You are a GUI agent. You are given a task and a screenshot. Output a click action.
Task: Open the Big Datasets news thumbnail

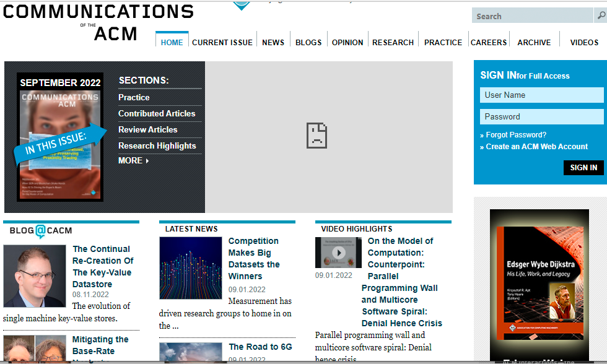click(190, 268)
